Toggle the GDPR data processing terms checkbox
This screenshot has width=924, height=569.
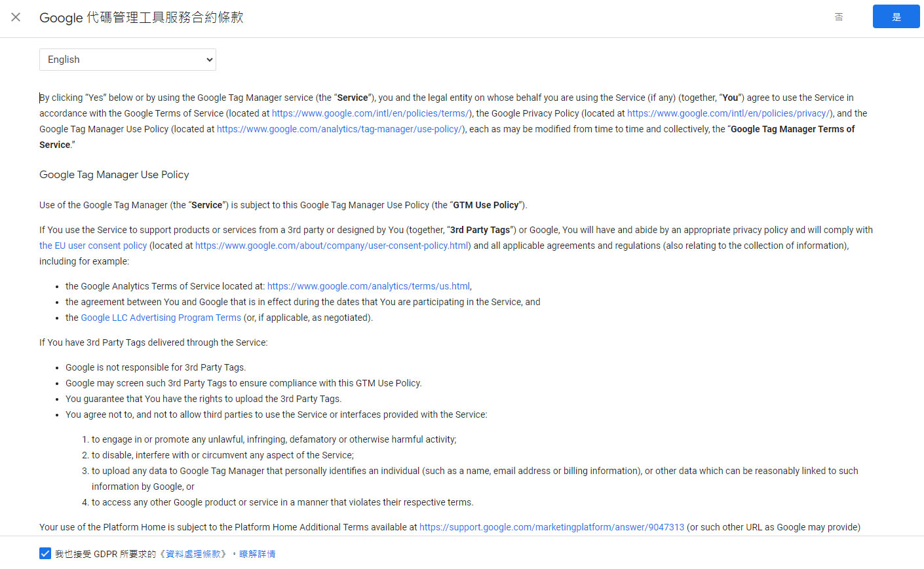(x=45, y=553)
